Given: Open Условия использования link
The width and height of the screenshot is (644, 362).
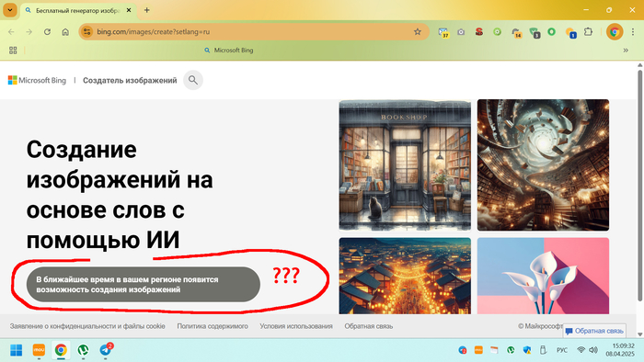Looking at the screenshot, I should click(296, 326).
